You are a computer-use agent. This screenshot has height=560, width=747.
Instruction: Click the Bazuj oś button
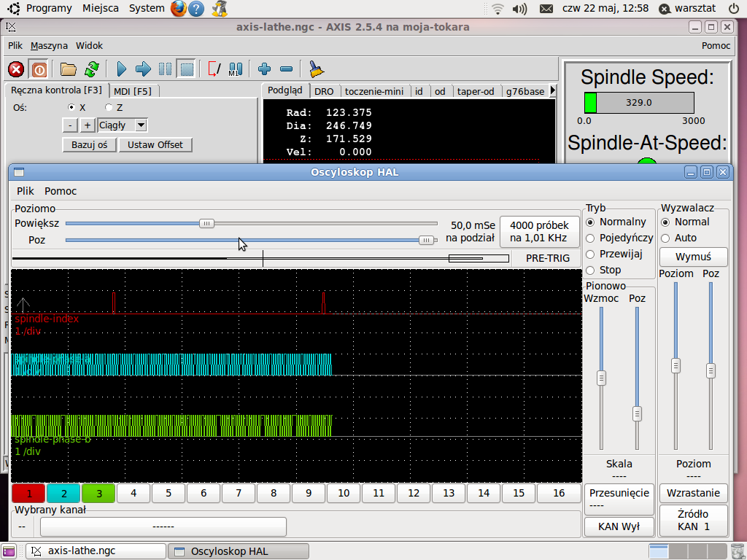pyautogui.click(x=90, y=145)
